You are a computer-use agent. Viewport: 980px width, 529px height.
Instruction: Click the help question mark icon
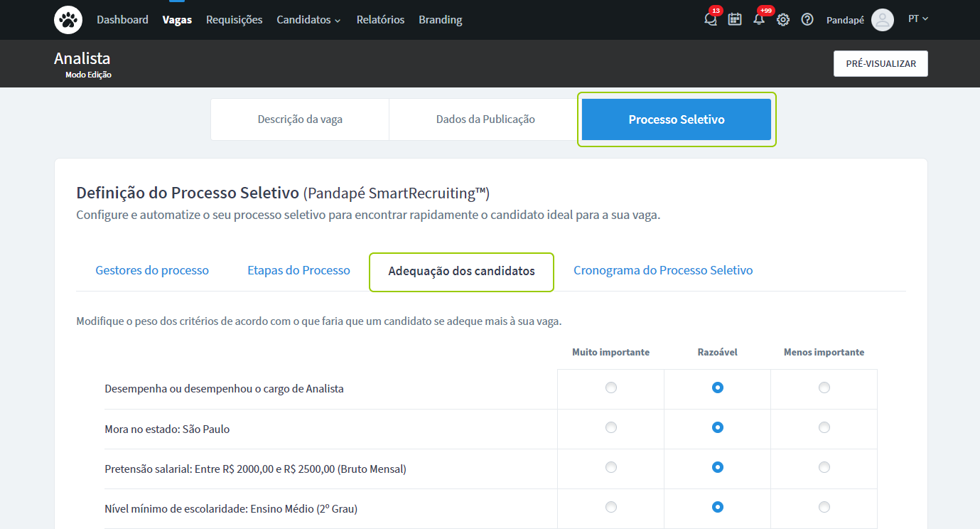click(807, 20)
